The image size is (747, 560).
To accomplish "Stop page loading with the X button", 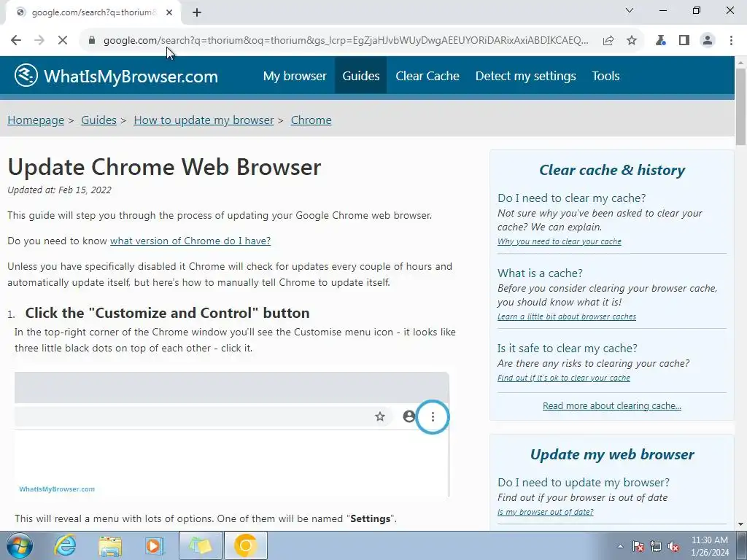I will coord(63,41).
